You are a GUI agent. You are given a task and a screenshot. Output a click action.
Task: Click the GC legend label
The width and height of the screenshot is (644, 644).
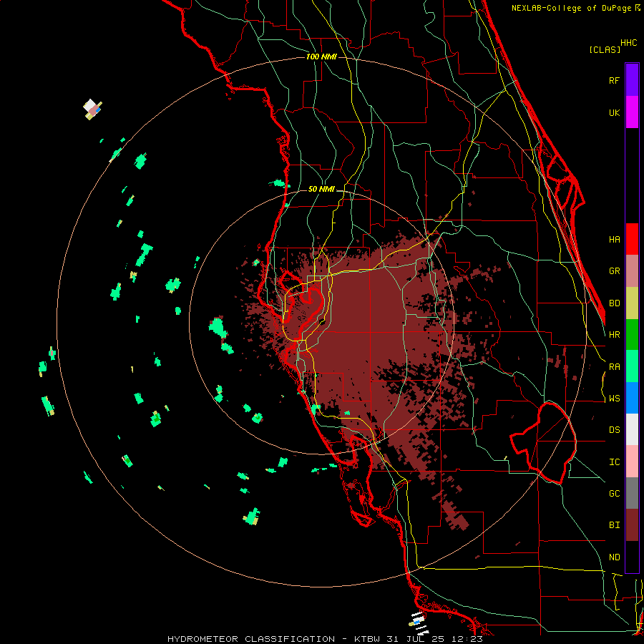(614, 494)
